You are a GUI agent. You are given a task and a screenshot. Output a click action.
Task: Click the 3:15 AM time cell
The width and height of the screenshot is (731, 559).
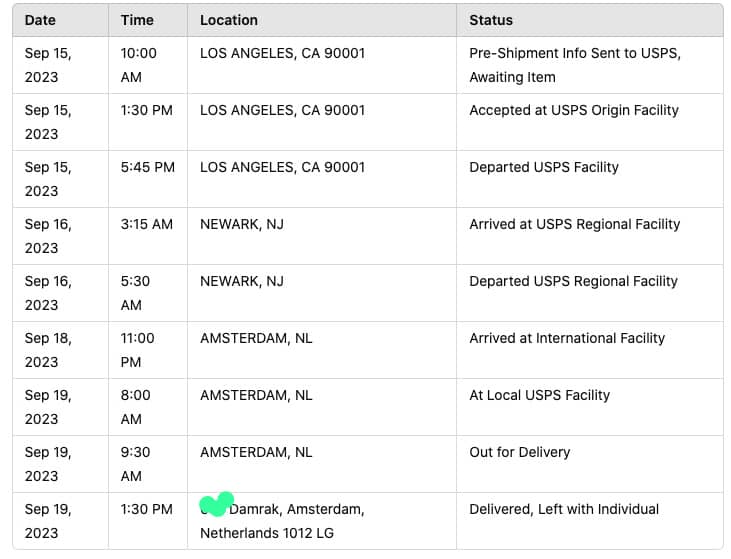tap(146, 224)
